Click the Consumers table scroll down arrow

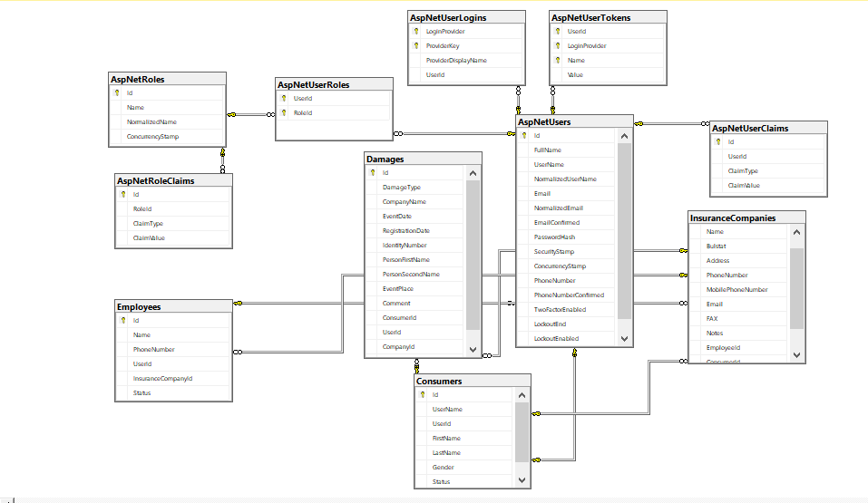coord(522,480)
